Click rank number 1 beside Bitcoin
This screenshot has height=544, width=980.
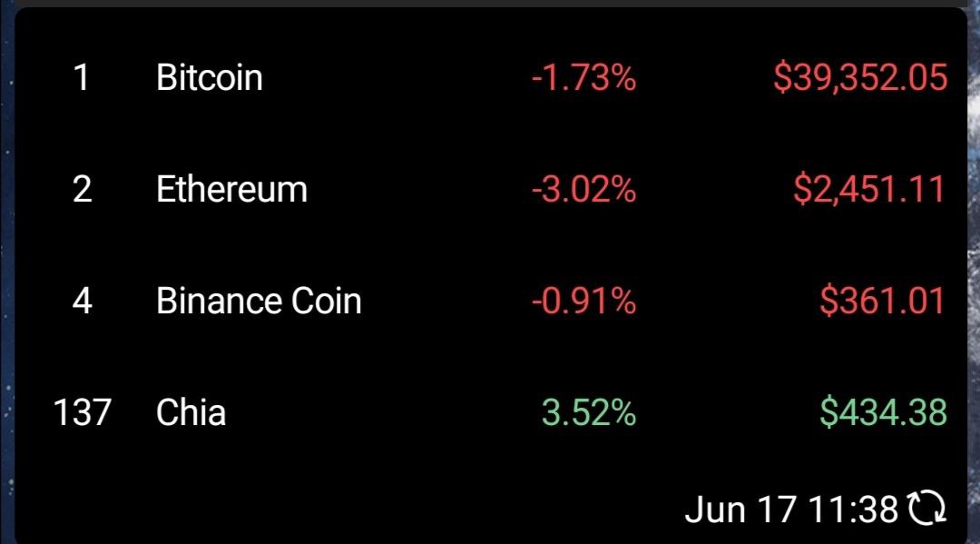coord(82,78)
